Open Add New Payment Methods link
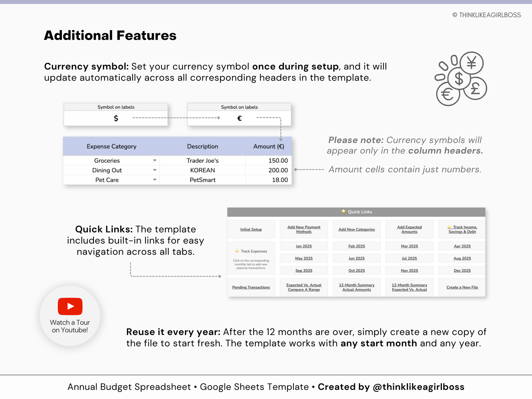The width and height of the screenshot is (532, 399). click(x=304, y=229)
